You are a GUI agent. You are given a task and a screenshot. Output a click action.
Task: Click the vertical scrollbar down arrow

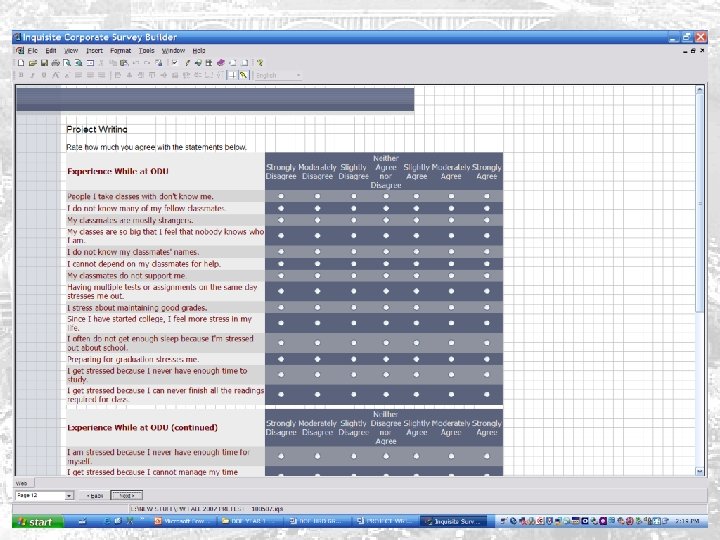tap(700, 471)
